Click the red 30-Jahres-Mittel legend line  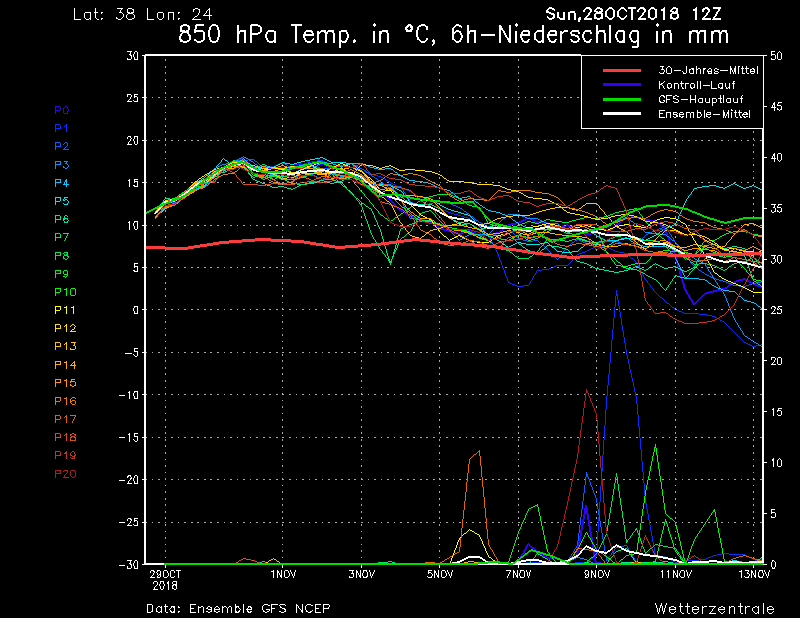(x=621, y=71)
